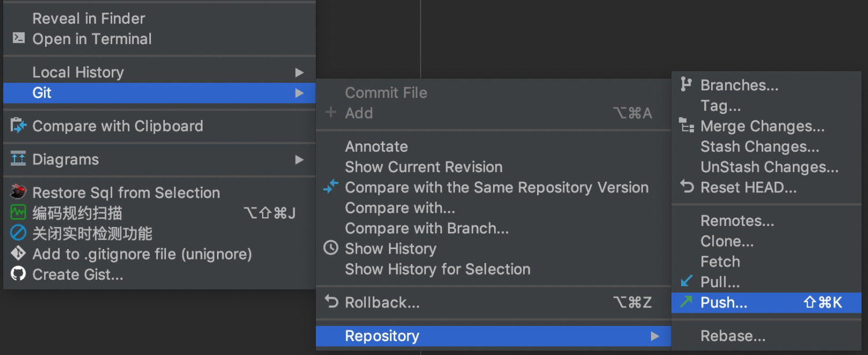Choose Stash Changes... from the Repository menu
The image size is (868, 355).
tap(759, 147)
